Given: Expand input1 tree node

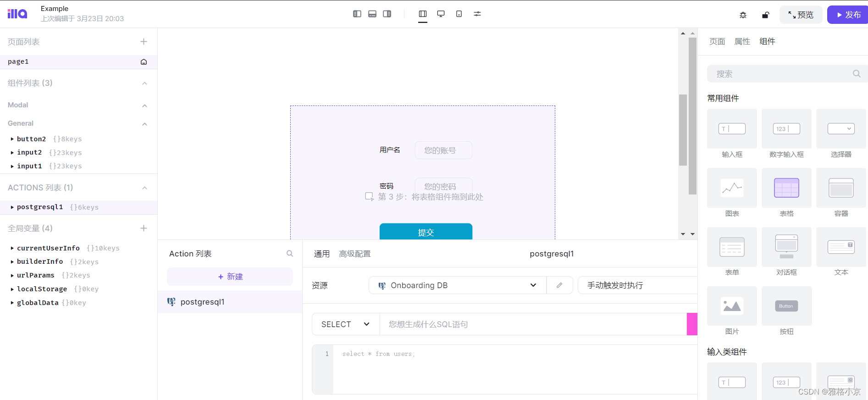Looking at the screenshot, I should tap(12, 166).
